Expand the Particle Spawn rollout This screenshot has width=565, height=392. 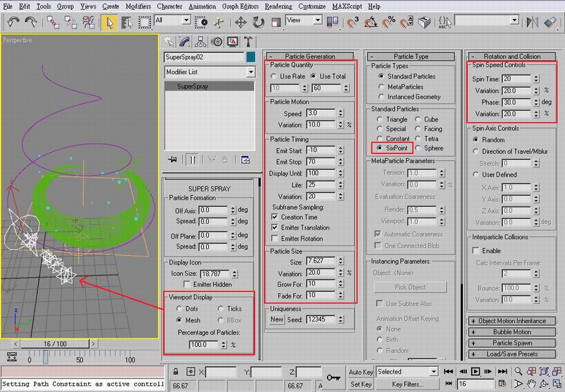(x=512, y=343)
